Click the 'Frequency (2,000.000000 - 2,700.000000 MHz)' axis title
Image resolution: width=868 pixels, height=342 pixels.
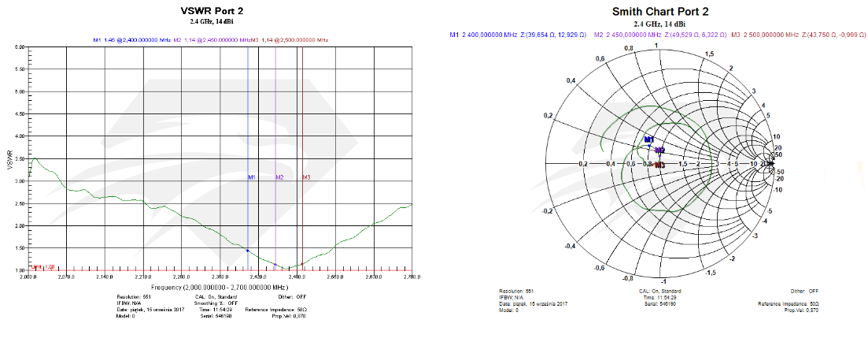[220, 287]
